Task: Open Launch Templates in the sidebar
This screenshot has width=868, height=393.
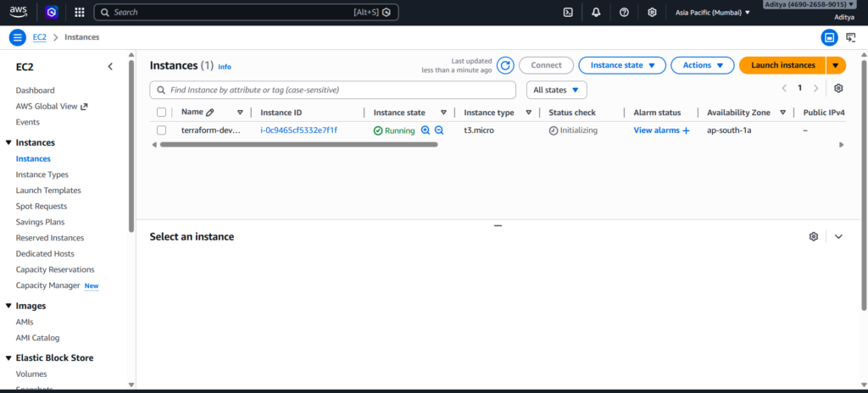Action: click(x=48, y=191)
